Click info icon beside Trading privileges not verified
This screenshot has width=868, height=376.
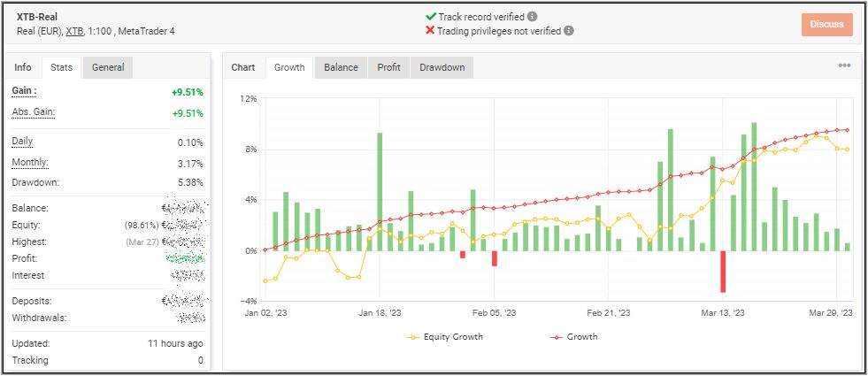coord(569,30)
